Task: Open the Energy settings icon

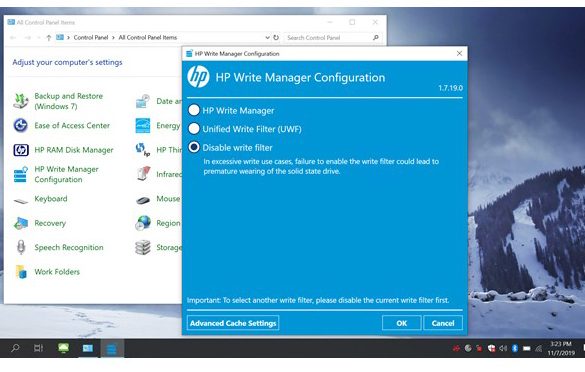Action: [x=143, y=125]
